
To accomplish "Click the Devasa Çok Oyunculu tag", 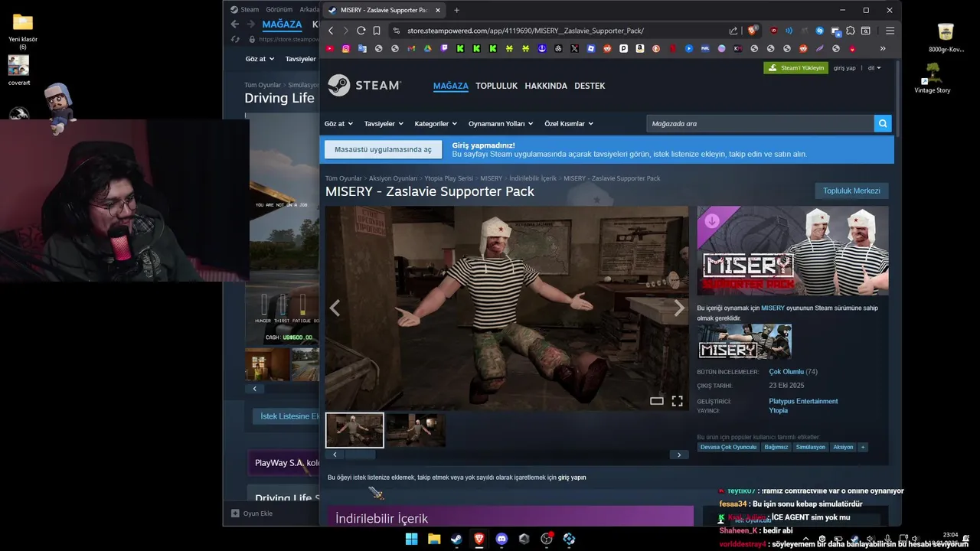I will point(728,447).
